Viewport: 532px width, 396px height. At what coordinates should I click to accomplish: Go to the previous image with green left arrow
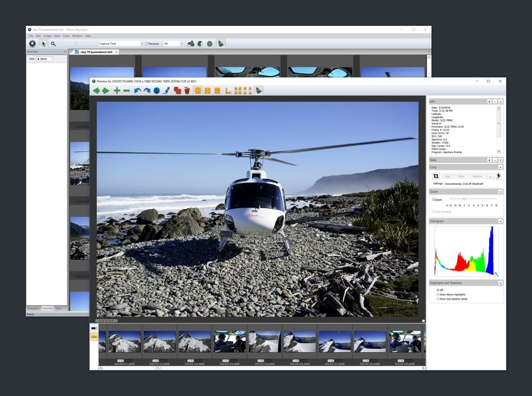pos(96,90)
